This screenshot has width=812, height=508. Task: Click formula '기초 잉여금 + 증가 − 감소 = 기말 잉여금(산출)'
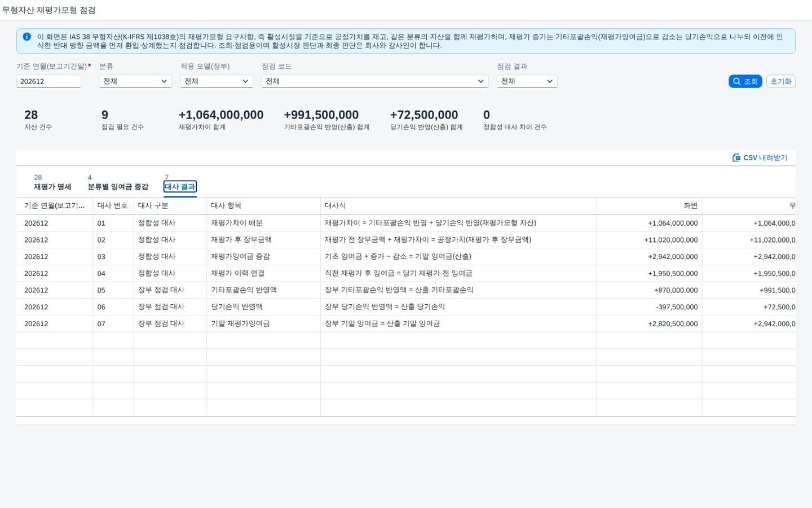[x=398, y=256]
